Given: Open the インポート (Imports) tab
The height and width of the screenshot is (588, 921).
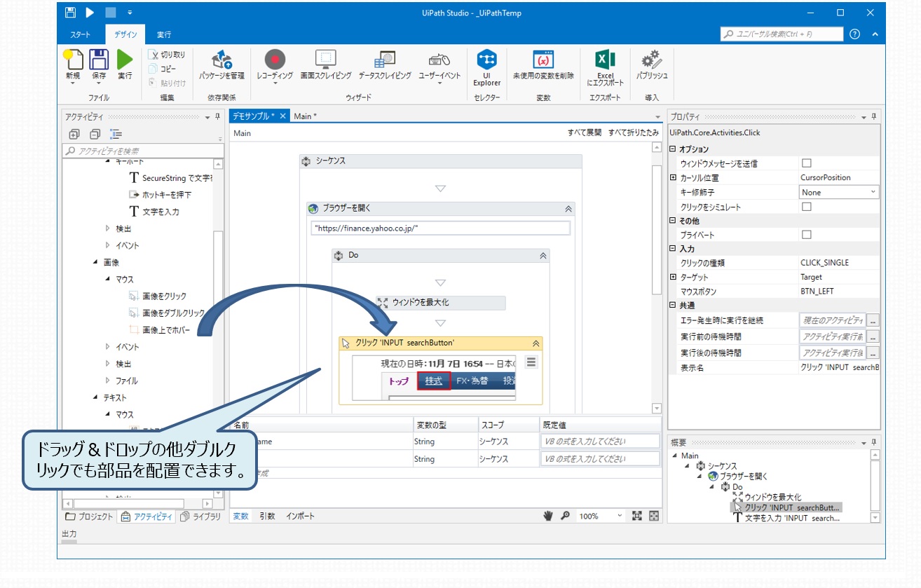Looking at the screenshot, I should tap(300, 516).
